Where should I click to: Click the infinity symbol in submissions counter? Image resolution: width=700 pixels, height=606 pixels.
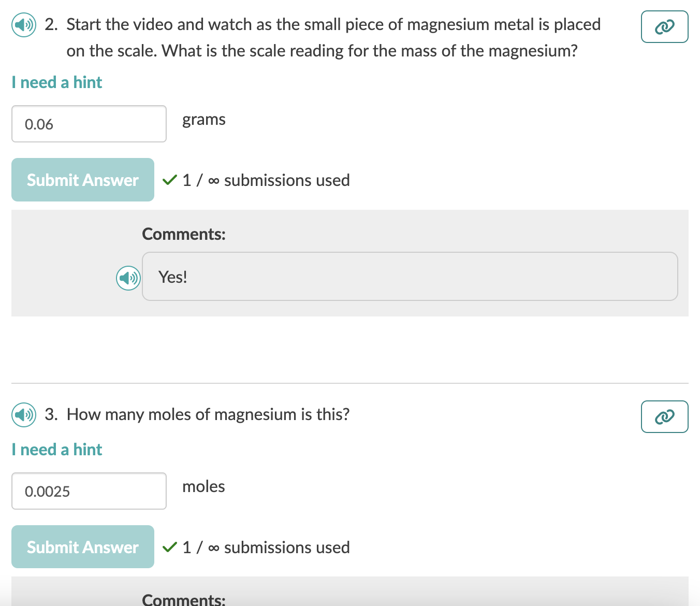[214, 180]
